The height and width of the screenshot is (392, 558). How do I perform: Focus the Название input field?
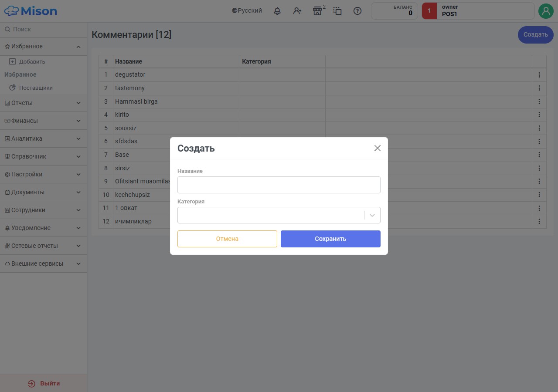coord(279,185)
